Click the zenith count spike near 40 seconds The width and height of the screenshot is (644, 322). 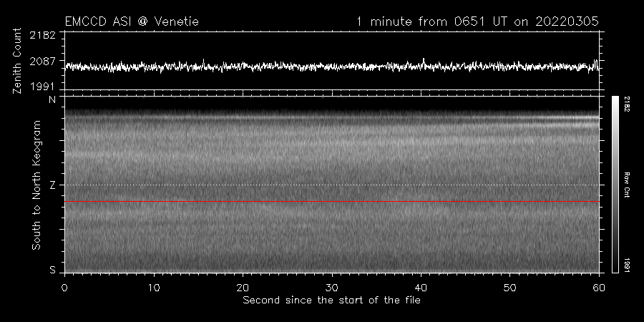(424, 61)
